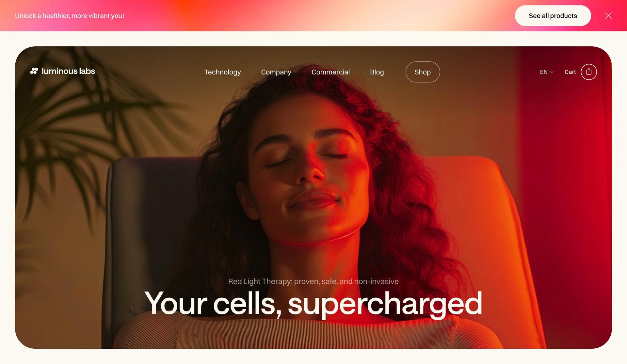Open the shopping bag cart icon
The height and width of the screenshot is (364, 627).
point(588,72)
